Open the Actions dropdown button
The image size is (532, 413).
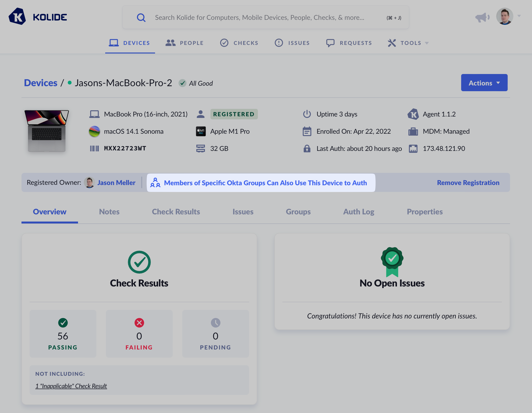(x=484, y=83)
